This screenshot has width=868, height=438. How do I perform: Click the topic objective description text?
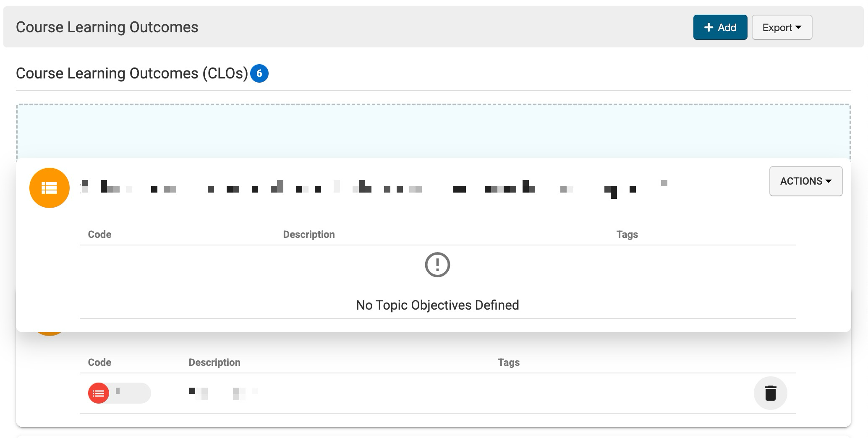pos(222,394)
